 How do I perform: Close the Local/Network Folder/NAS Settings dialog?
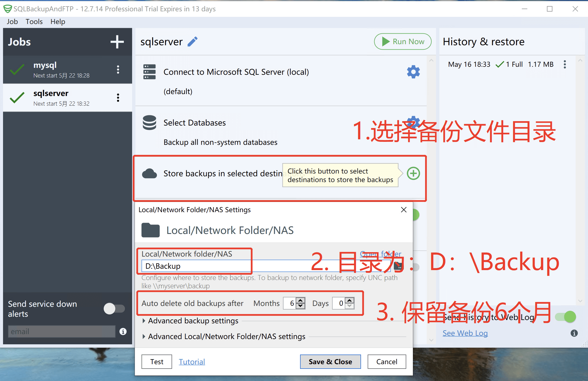click(404, 210)
